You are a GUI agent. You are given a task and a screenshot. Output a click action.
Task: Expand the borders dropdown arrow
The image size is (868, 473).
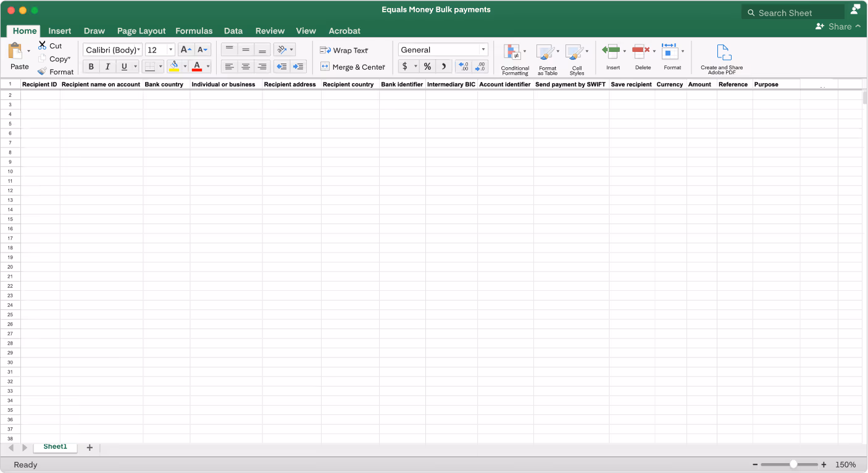click(x=161, y=67)
